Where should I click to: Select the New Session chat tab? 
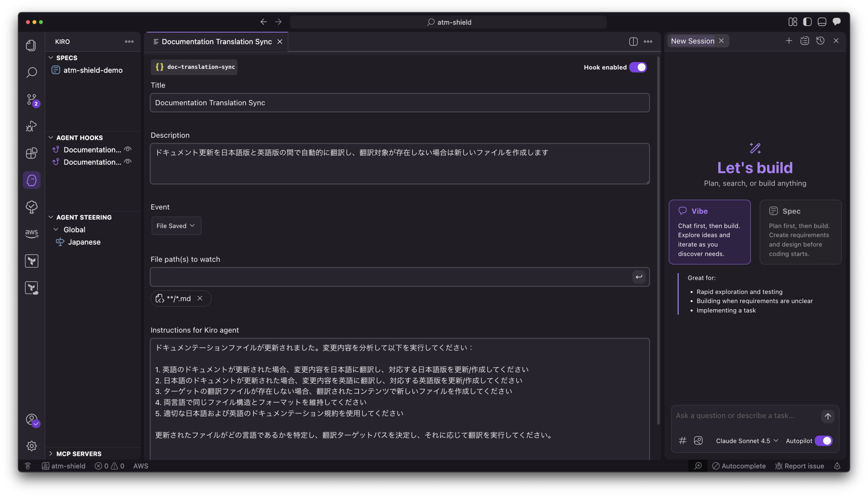692,41
